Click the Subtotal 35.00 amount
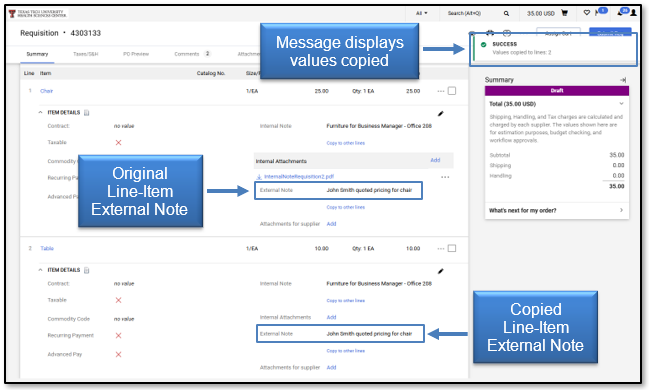Screen dimensions: 649x390 [x=617, y=155]
